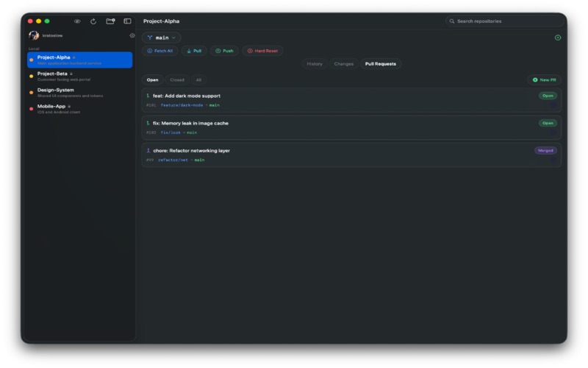The image size is (588, 368).
Task: Click the 'Customer facing web portal' description
Action: point(64,79)
